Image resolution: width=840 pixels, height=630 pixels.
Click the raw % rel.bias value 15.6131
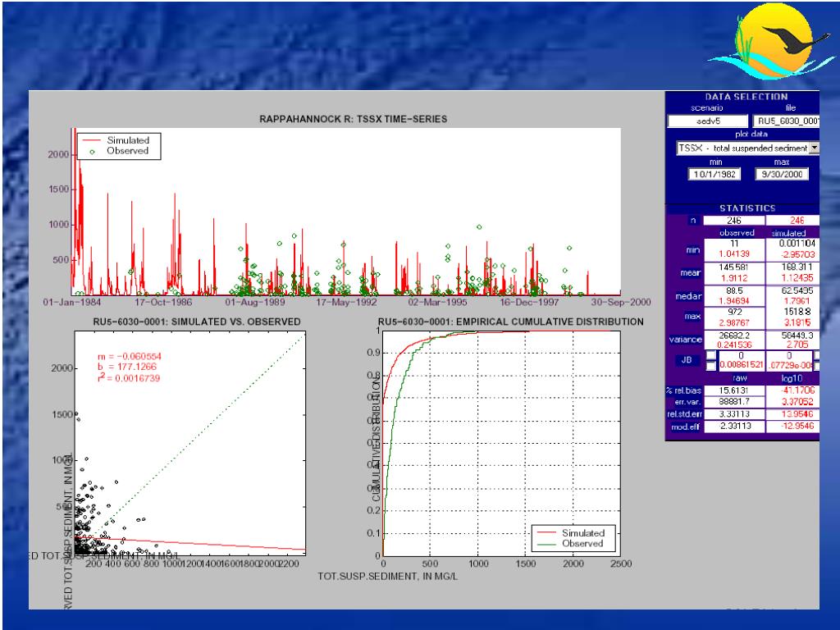click(x=734, y=391)
